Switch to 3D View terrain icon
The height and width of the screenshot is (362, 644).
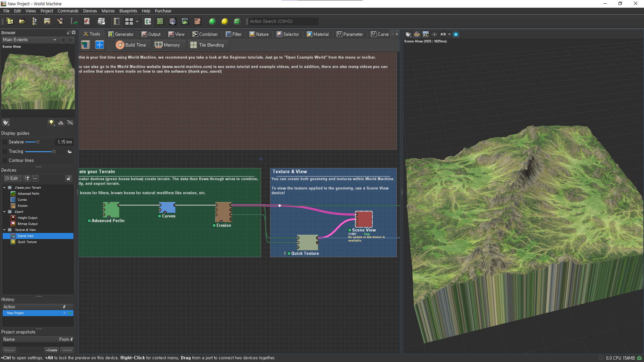click(185, 21)
